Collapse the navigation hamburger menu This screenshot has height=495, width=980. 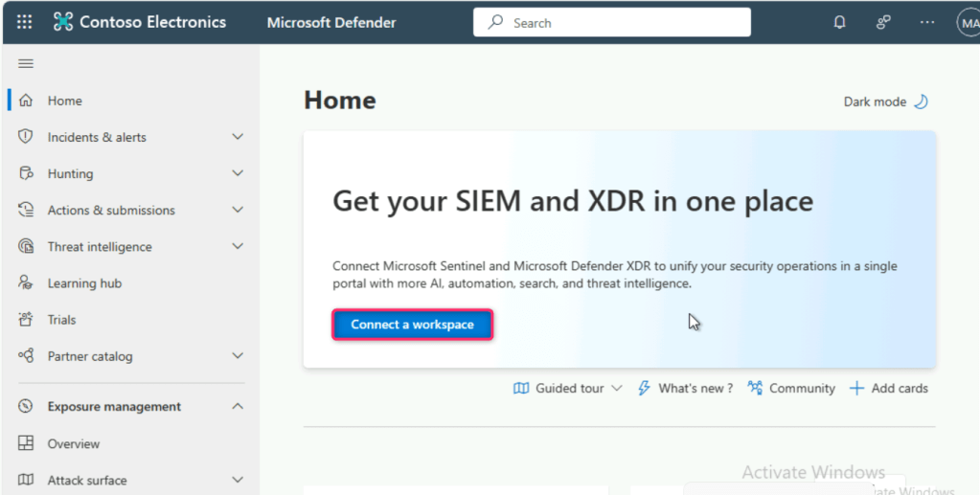click(26, 64)
